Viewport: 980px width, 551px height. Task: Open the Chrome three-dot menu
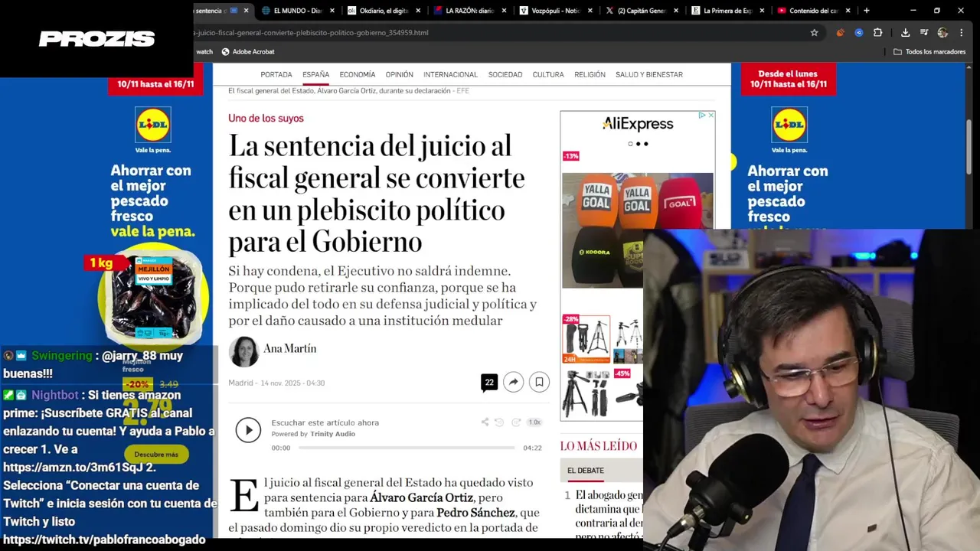click(x=961, y=33)
